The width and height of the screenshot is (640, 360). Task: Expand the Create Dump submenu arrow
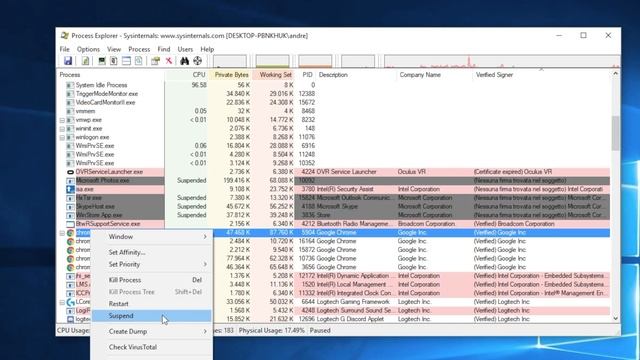tap(205, 331)
